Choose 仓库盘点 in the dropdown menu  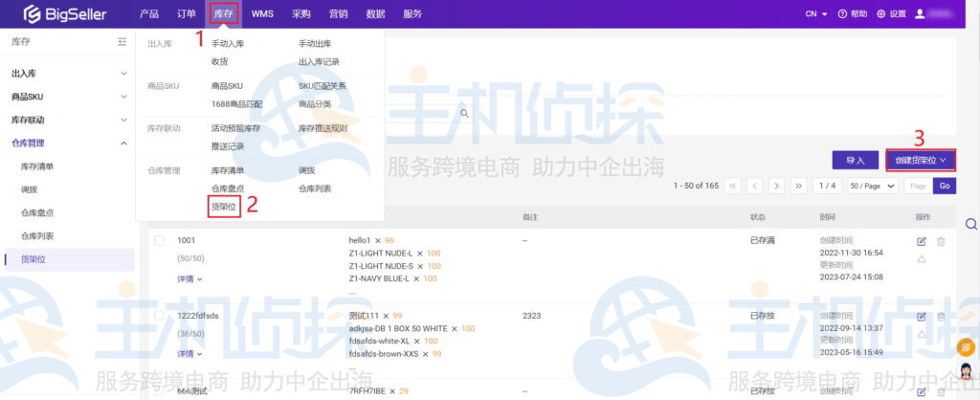pyautogui.click(x=228, y=189)
